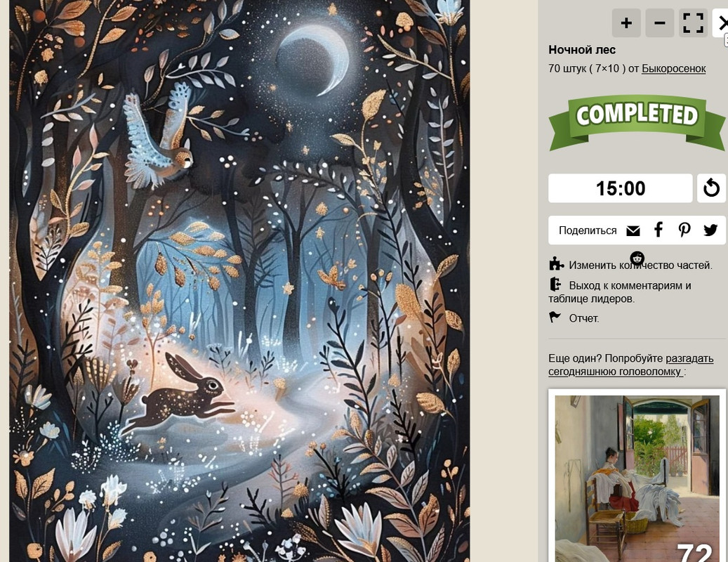Share the puzzle on Twitter
The image size is (728, 562).
[x=710, y=230]
